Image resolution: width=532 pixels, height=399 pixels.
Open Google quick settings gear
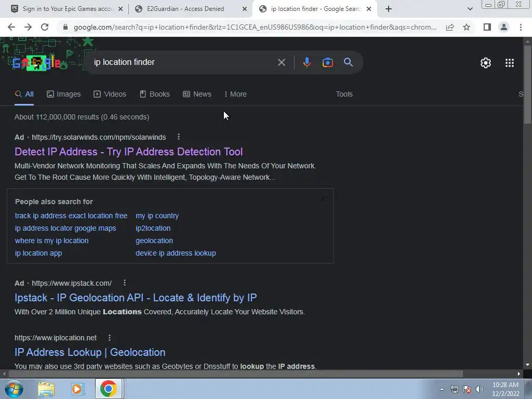tap(486, 63)
